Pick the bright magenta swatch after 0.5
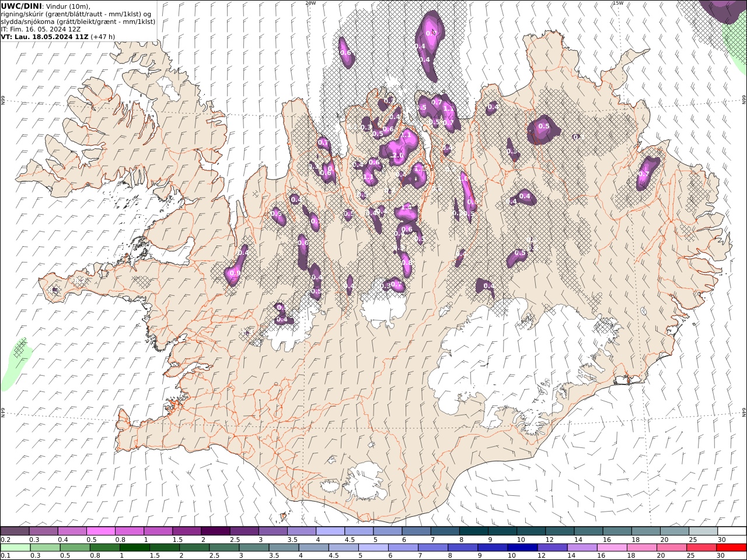This screenshot has height=560, width=747. 100,531
